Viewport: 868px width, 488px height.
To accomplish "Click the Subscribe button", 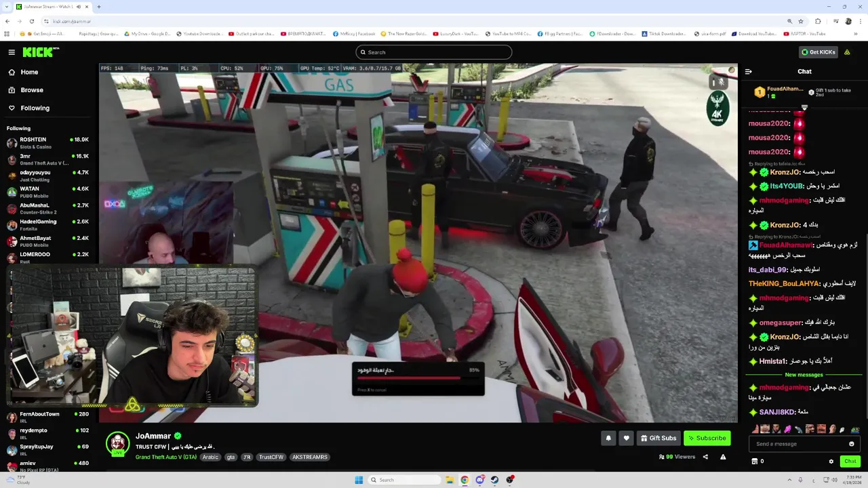I will click(707, 438).
